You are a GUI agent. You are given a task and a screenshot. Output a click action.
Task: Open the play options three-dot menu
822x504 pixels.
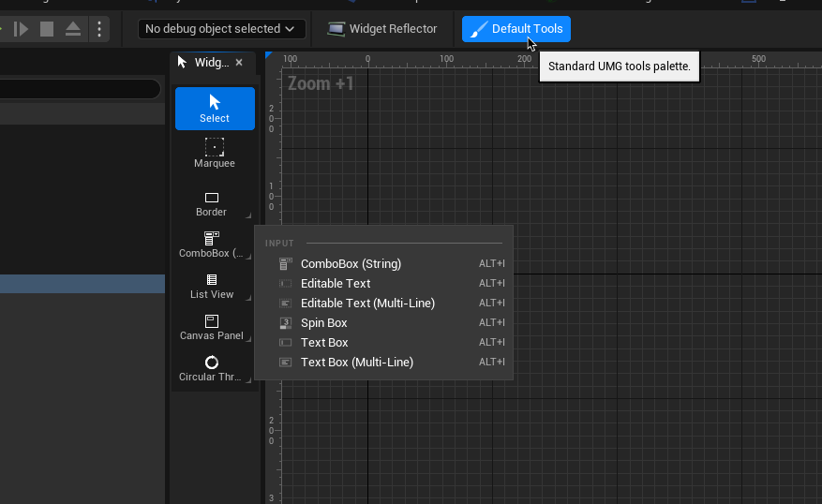pyautogui.click(x=99, y=29)
